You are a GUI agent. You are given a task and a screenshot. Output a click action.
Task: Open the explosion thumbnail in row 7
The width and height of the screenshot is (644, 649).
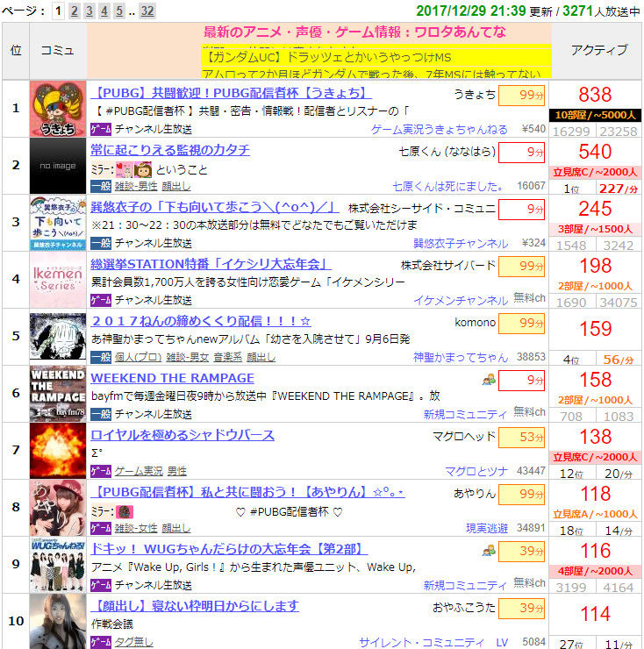(x=58, y=451)
